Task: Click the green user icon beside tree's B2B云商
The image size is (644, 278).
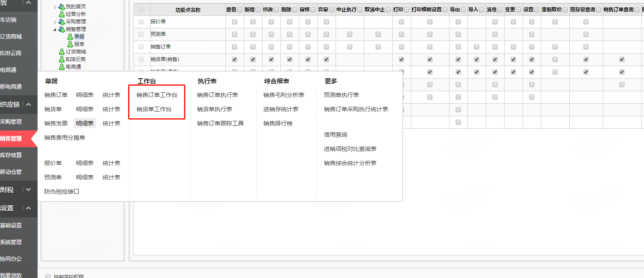Action: (x=62, y=59)
